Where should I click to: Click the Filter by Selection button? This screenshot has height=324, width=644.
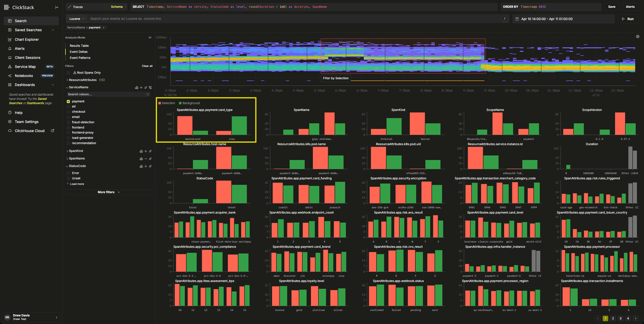[336, 78]
